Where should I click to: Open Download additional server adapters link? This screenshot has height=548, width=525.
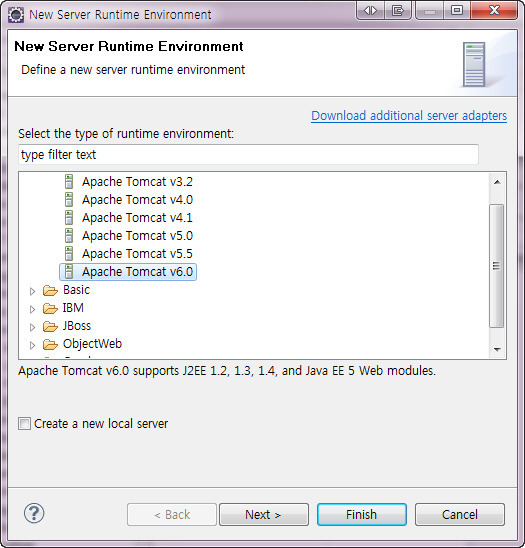point(409,116)
